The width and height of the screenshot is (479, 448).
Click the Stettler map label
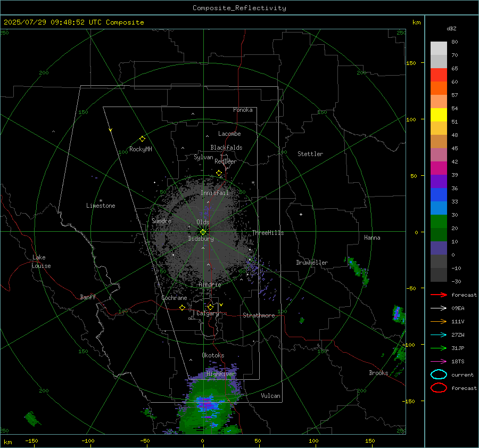(310, 154)
